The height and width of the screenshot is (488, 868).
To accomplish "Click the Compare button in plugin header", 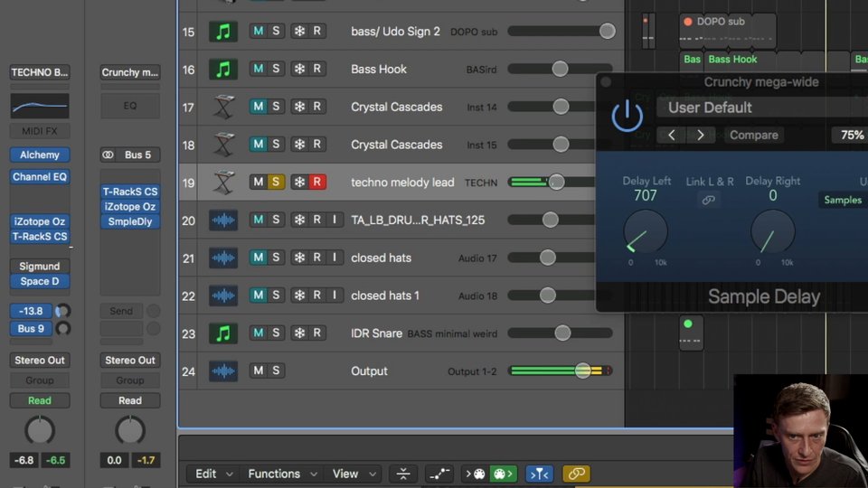I will click(753, 135).
